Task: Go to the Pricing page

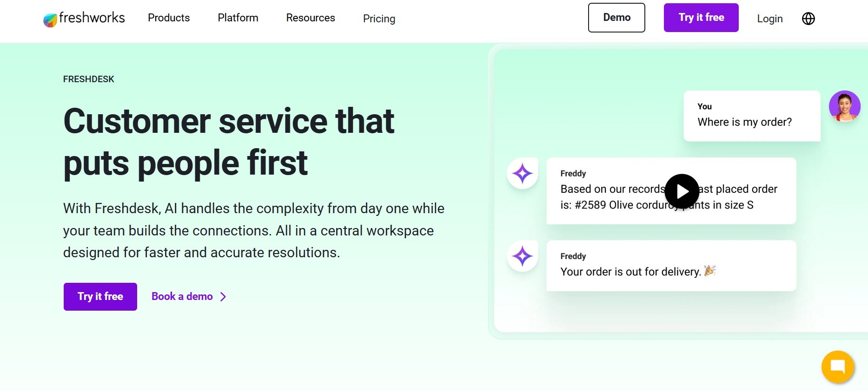Action: (379, 19)
